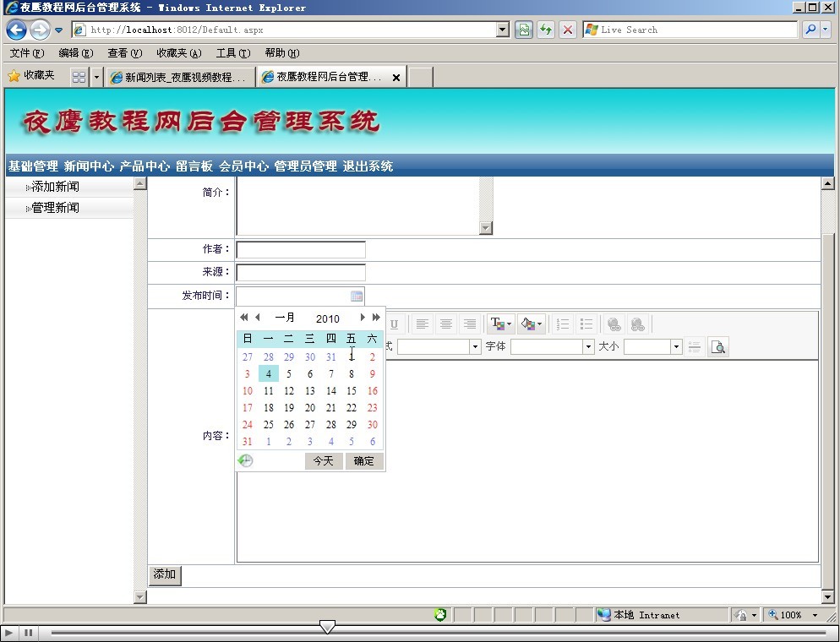Click the insert hyperlink icon

(614, 324)
